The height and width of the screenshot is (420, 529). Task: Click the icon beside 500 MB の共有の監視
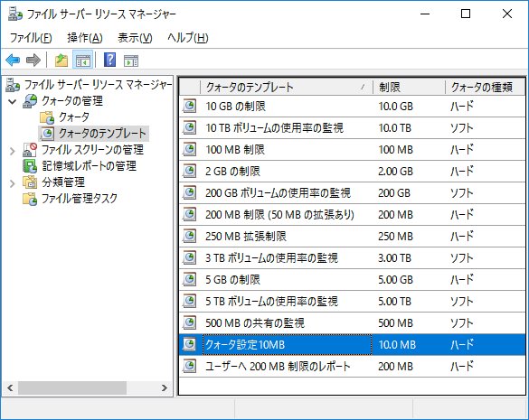click(189, 322)
